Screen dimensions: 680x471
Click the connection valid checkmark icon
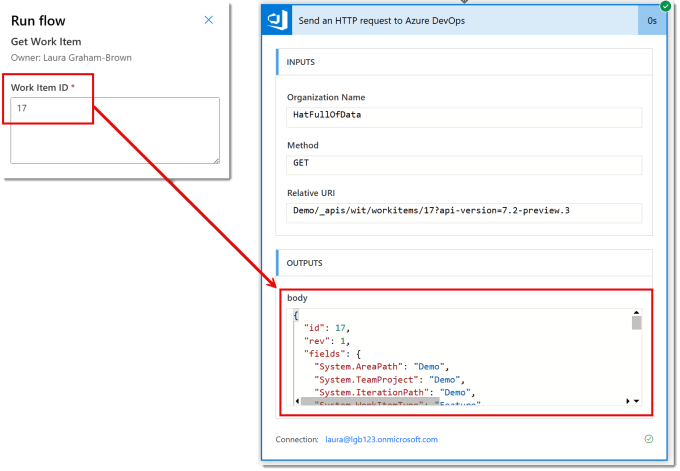coord(649,439)
